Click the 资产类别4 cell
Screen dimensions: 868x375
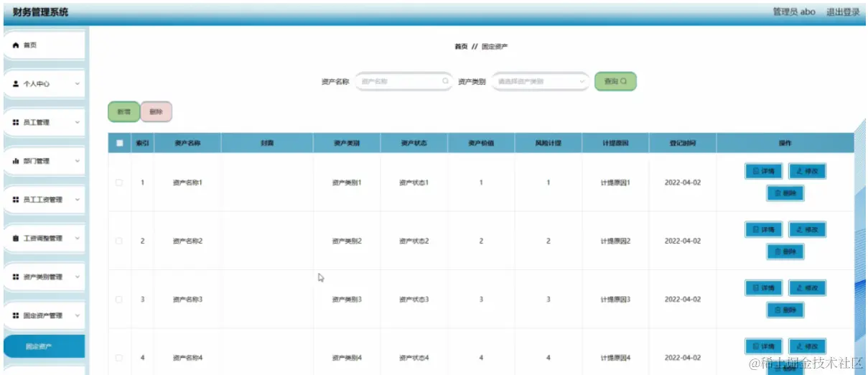click(347, 358)
